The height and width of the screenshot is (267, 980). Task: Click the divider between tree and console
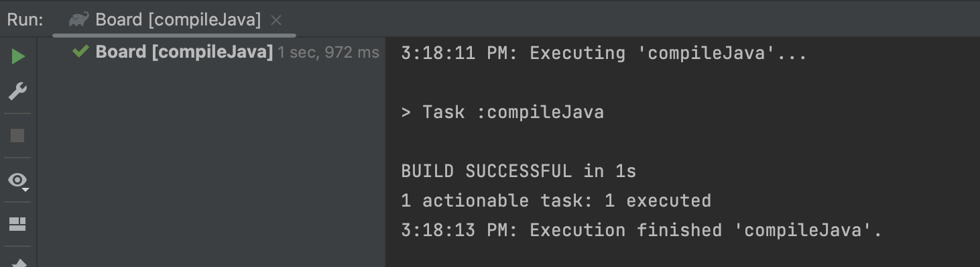click(x=386, y=152)
